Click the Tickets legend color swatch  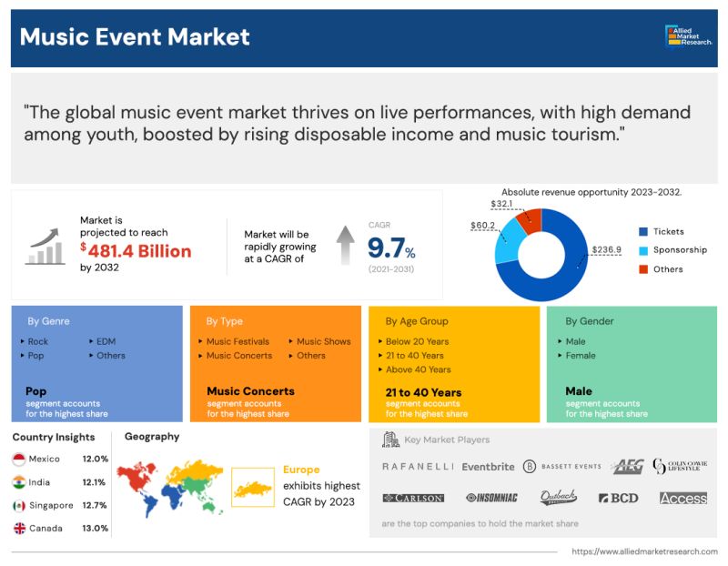tap(643, 232)
